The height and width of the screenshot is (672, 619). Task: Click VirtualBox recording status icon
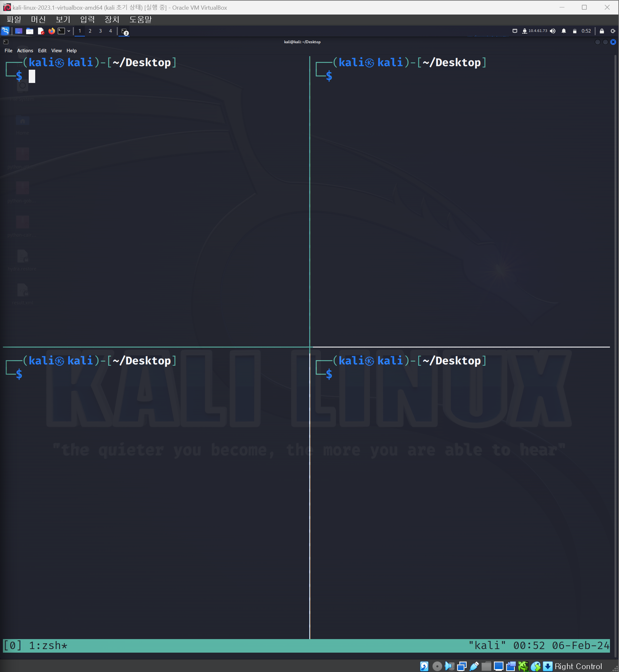click(x=511, y=666)
